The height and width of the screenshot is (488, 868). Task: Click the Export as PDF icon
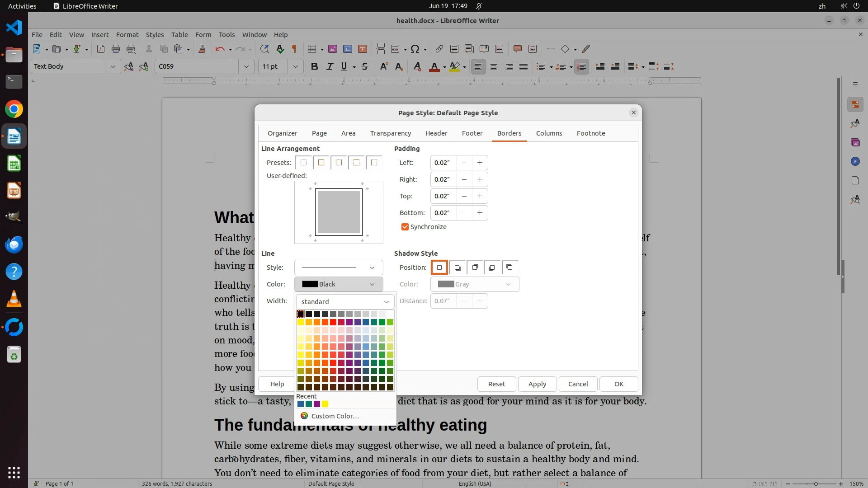click(101, 49)
